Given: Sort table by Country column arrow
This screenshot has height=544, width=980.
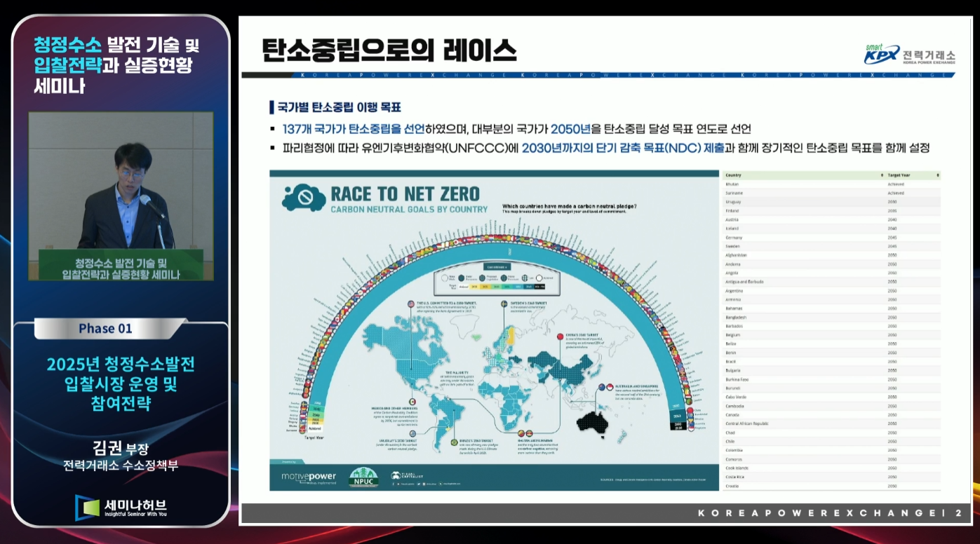Looking at the screenshot, I should point(882,175).
